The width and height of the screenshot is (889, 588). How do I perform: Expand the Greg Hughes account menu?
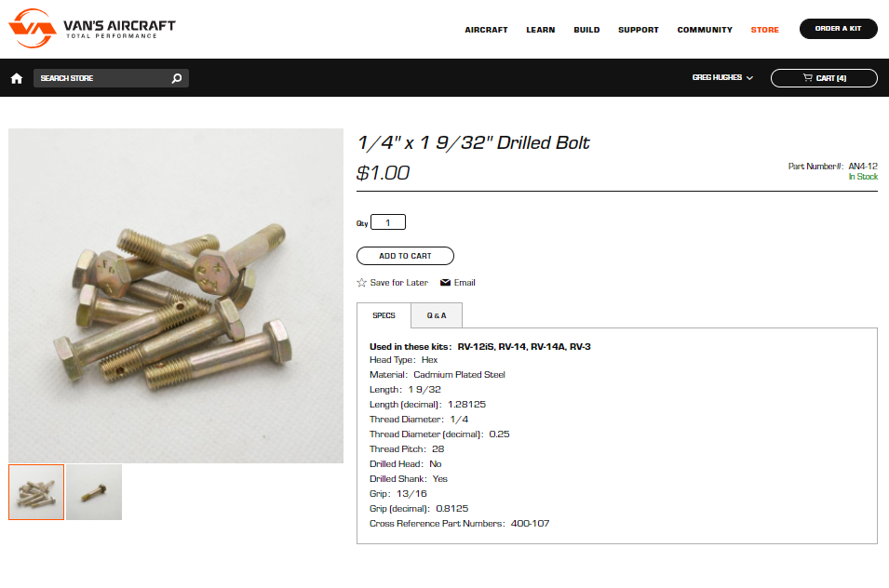click(x=722, y=77)
